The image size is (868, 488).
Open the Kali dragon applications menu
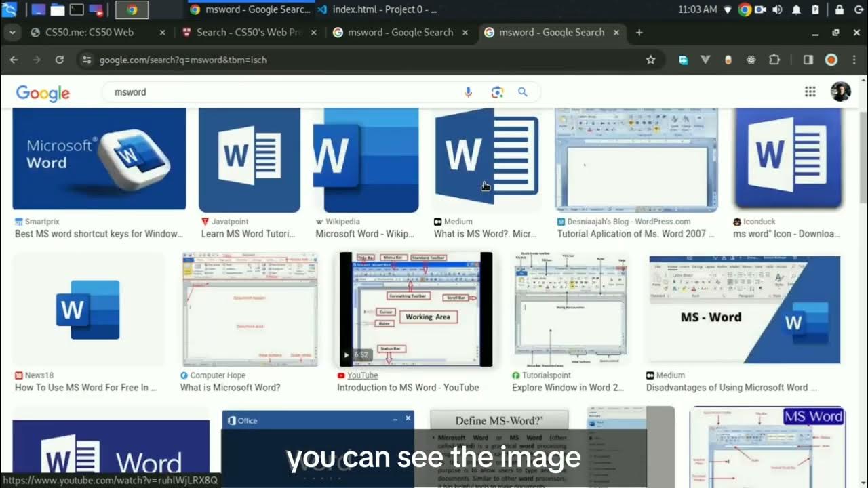(9, 9)
